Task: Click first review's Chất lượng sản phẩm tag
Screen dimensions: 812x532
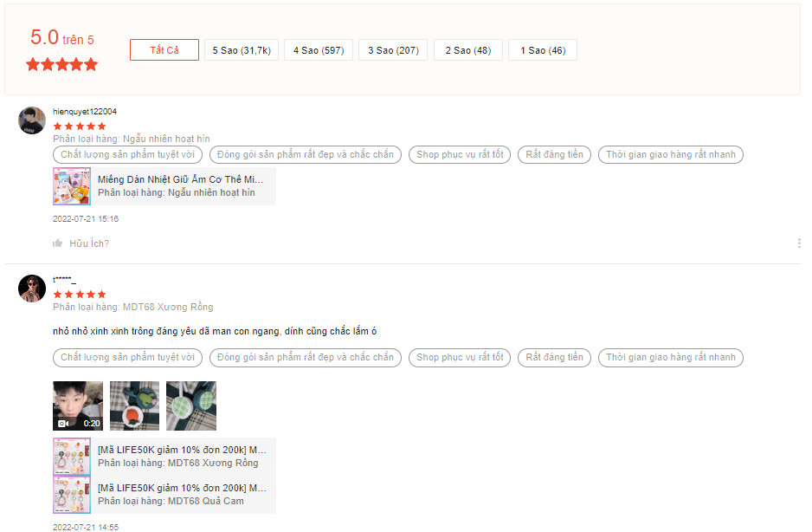Action: 128,155
